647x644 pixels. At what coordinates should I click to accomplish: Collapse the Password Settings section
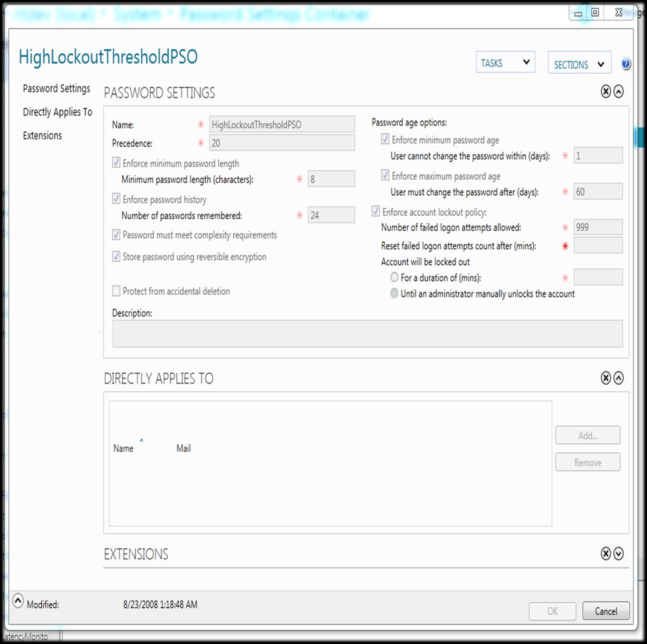[x=618, y=91]
